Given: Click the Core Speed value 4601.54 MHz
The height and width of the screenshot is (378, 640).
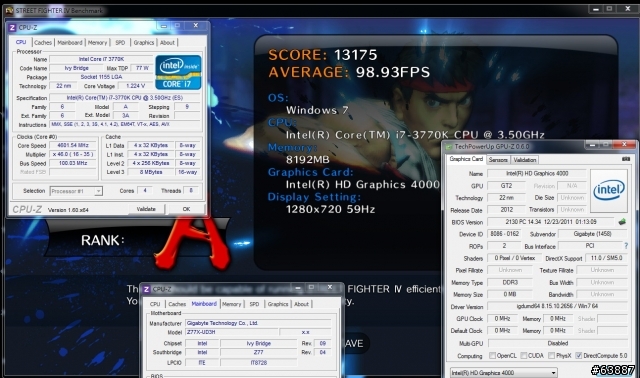Looking at the screenshot, I should pyautogui.click(x=73, y=145).
